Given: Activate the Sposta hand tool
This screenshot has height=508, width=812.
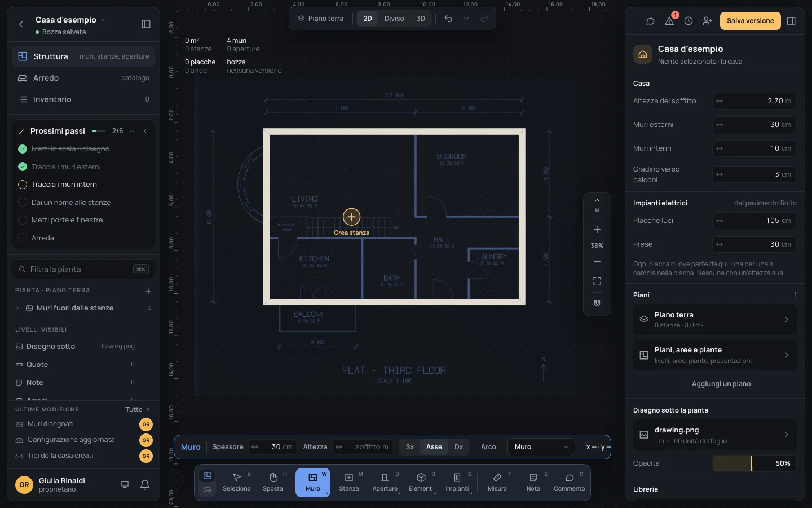Looking at the screenshot, I should tap(273, 483).
